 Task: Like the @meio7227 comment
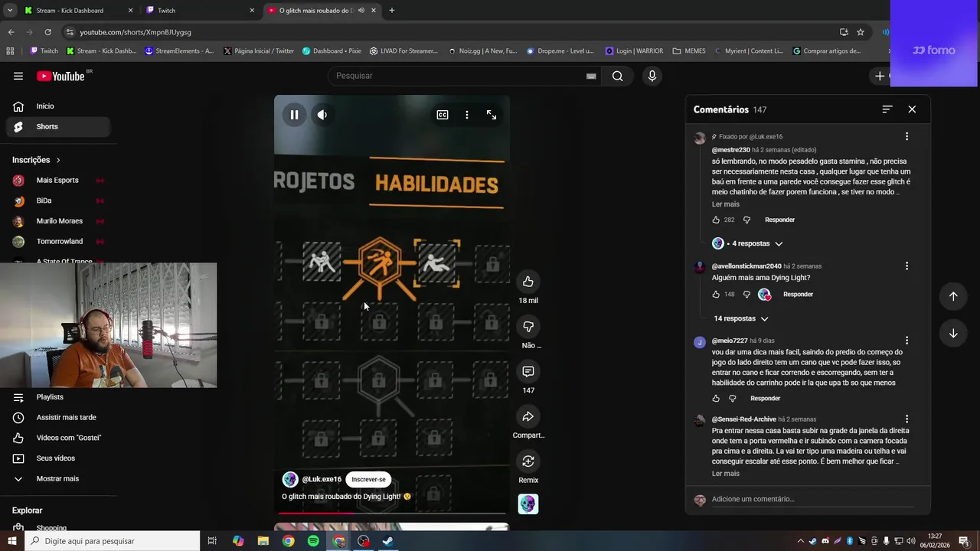click(717, 399)
